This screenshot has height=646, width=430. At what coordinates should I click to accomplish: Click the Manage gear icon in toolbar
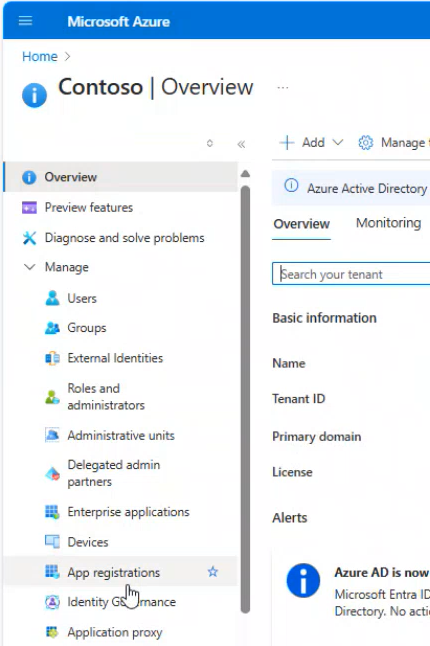[365, 143]
